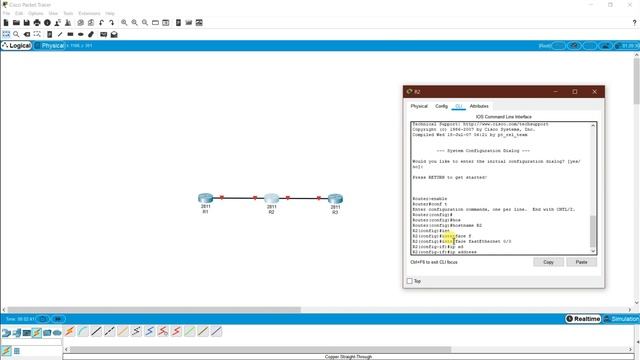Select Connections category lightning icon

click(37, 333)
